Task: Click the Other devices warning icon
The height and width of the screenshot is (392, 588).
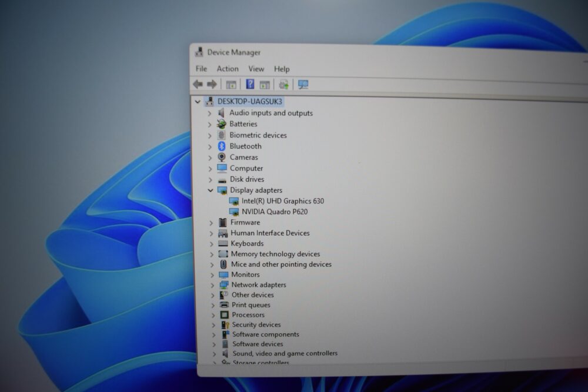Action: tap(224, 295)
